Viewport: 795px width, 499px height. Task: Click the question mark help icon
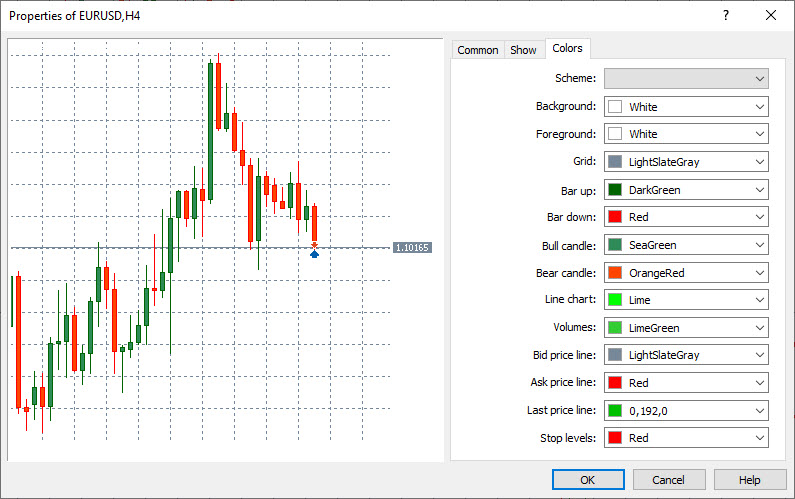(726, 15)
